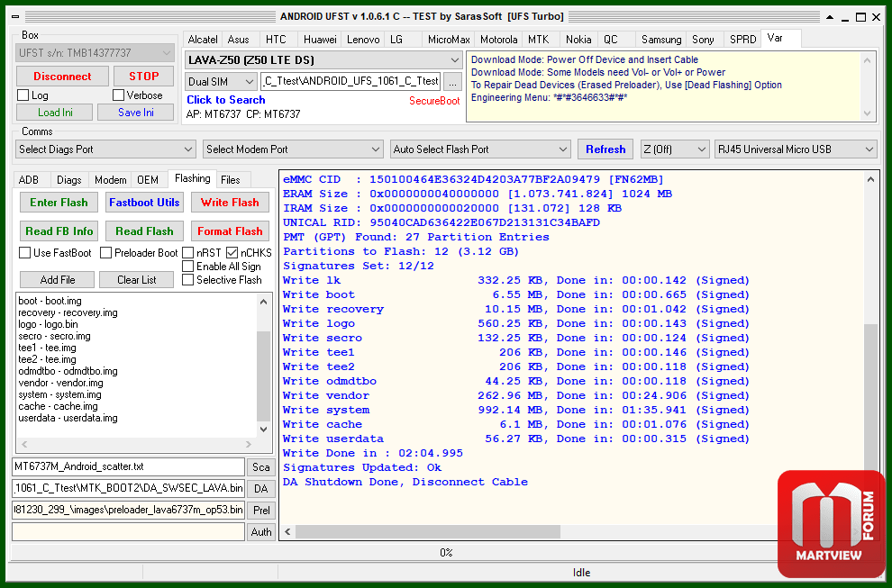Select 'boot - boot.img' list row
This screenshot has height=588, width=892.
point(50,301)
